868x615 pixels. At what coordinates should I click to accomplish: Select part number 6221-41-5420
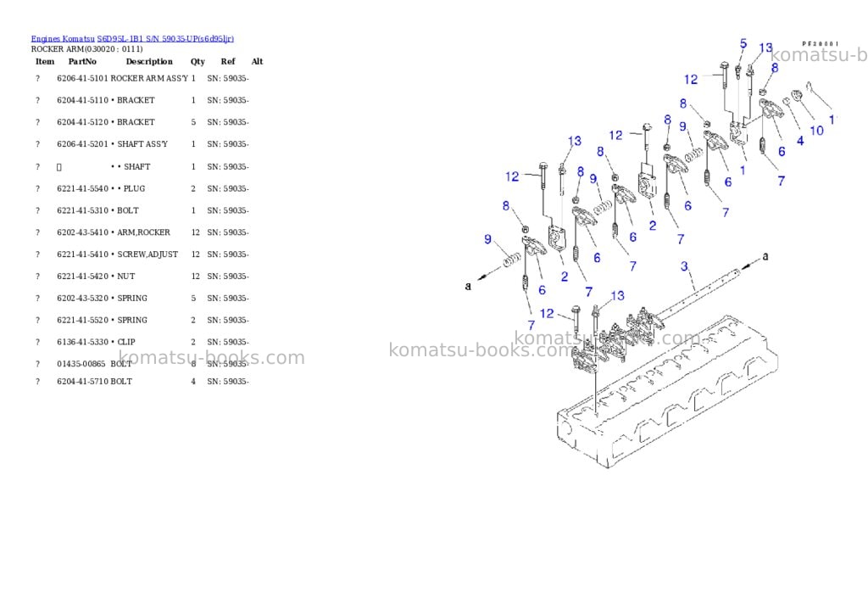(82, 276)
